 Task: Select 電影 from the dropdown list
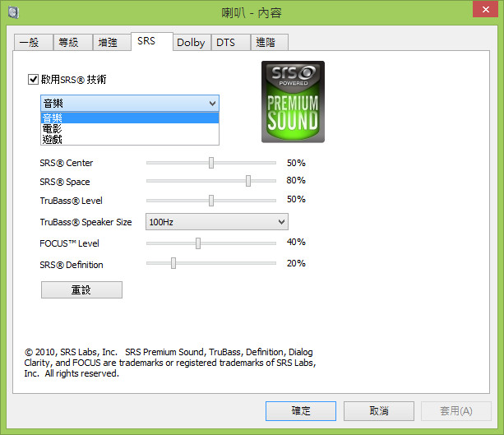coord(130,129)
